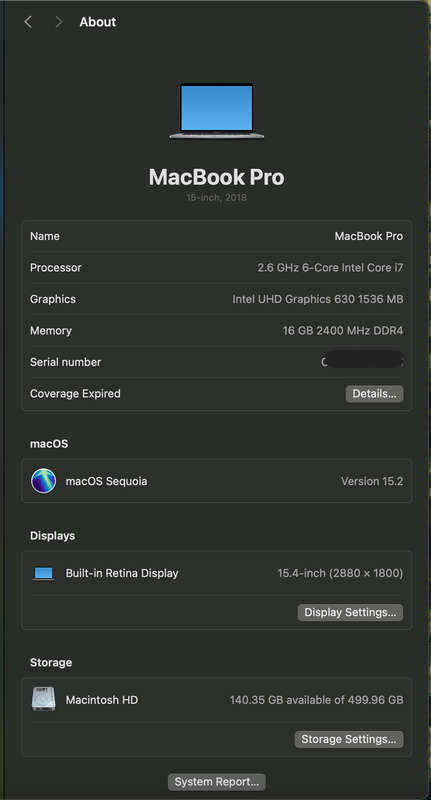Click the Macintosh HD label
The image size is (431, 800).
[102, 700]
